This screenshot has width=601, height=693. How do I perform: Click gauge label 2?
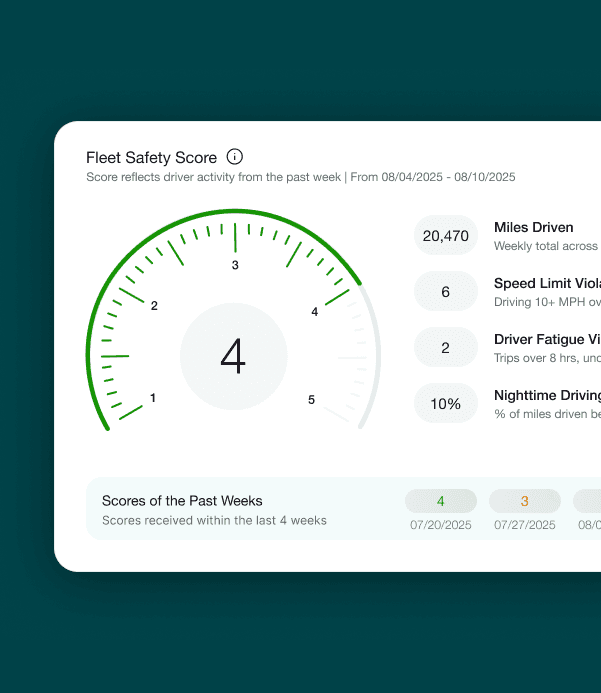coord(154,305)
